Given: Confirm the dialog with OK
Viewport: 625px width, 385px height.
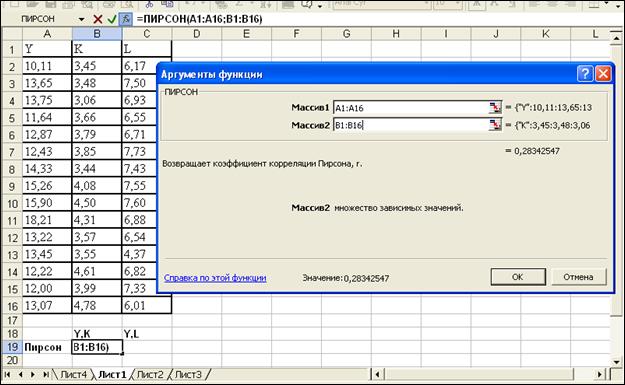Looking at the screenshot, I should [518, 277].
